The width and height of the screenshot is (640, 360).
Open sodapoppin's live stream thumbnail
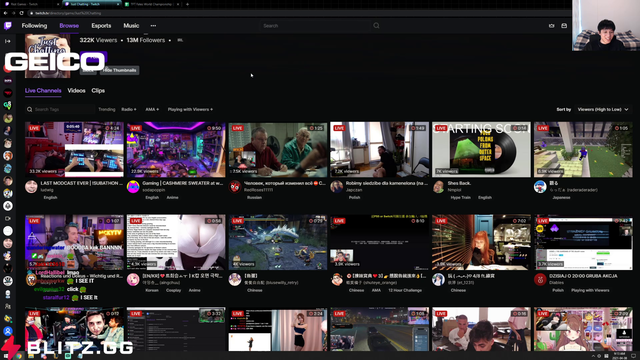(x=176, y=149)
